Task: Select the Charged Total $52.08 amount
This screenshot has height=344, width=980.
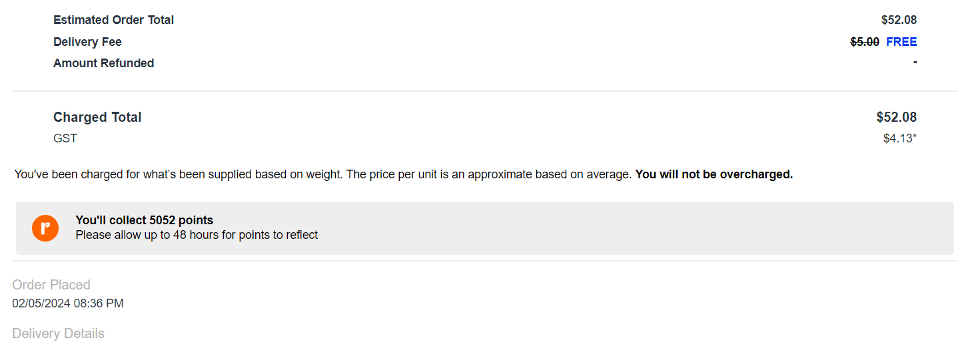Action: click(896, 117)
